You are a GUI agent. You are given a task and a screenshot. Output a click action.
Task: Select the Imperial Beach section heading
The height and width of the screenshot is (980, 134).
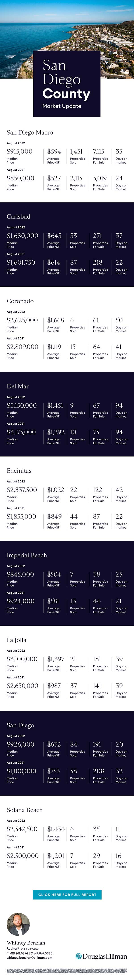27,555
